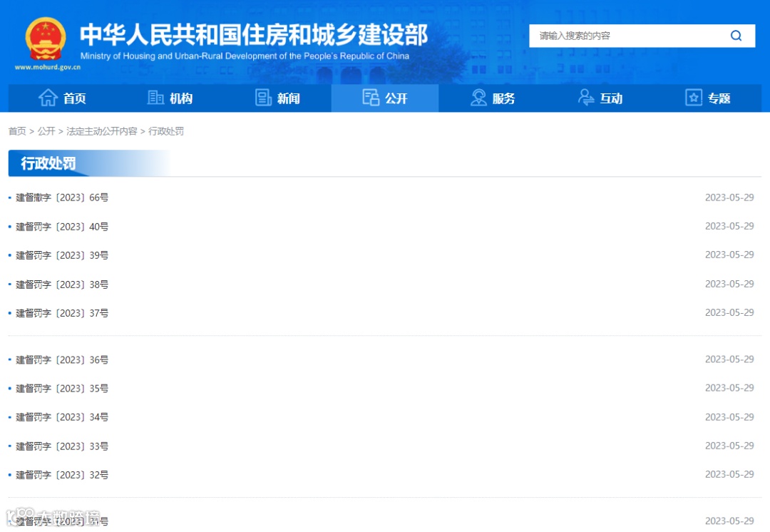Open document 建督罚字〔2023〕33号
Image resolution: width=770 pixels, height=532 pixels.
[x=62, y=446]
